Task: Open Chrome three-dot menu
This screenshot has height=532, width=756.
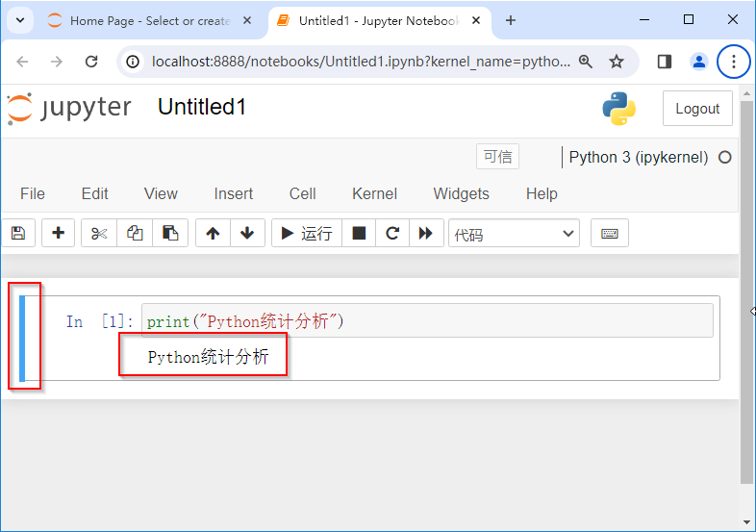Action: click(734, 62)
